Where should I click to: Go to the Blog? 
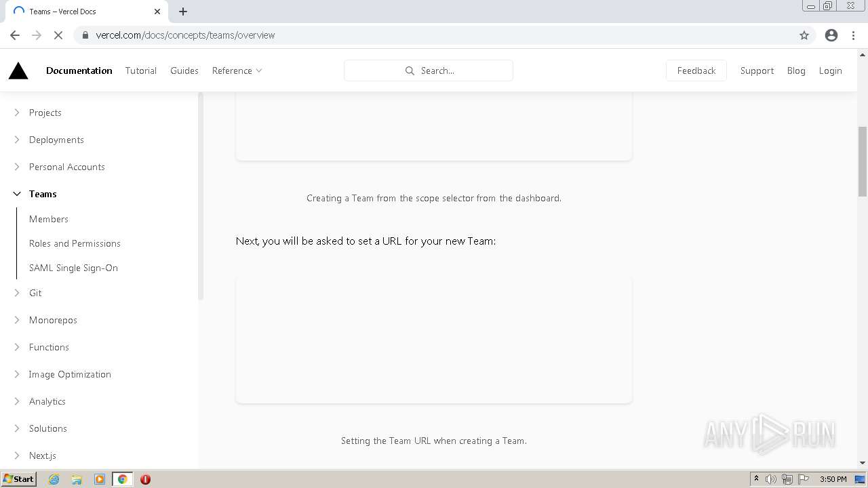tap(796, 70)
